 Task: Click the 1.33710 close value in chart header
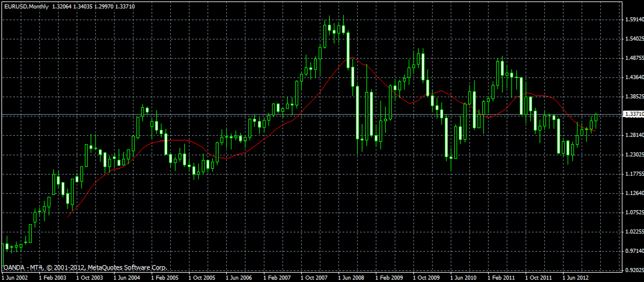(x=125, y=6)
